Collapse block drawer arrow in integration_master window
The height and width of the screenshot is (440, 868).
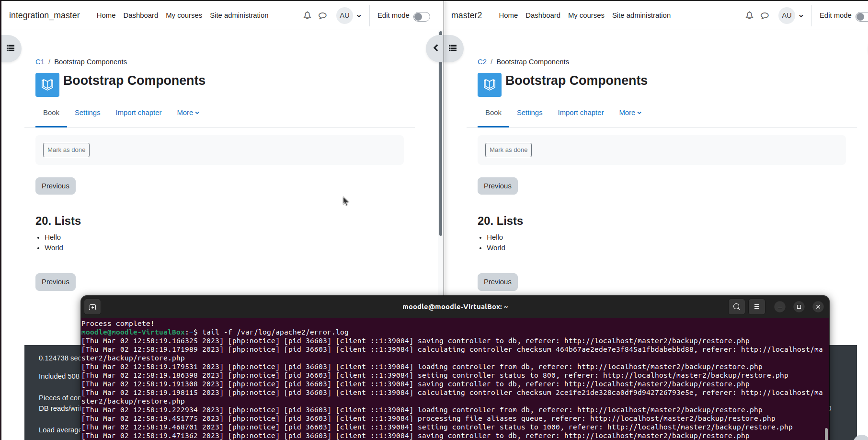435,48
